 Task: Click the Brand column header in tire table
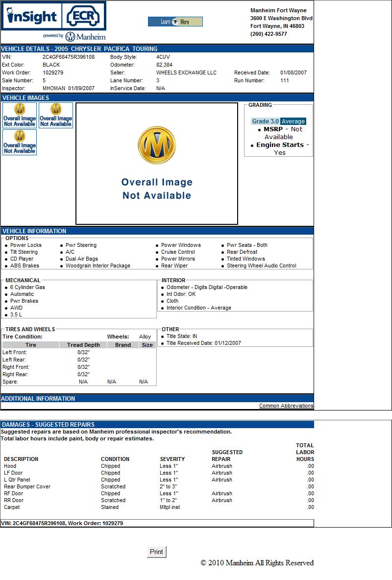[123, 345]
